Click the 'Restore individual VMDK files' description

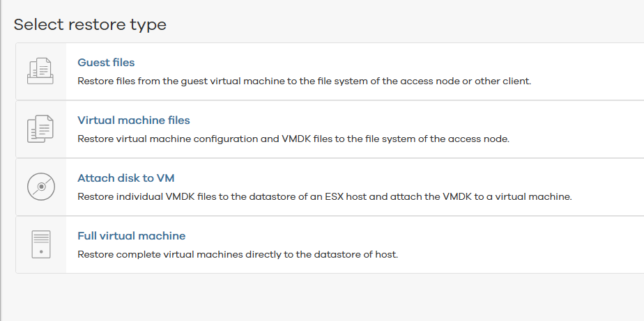tap(324, 196)
